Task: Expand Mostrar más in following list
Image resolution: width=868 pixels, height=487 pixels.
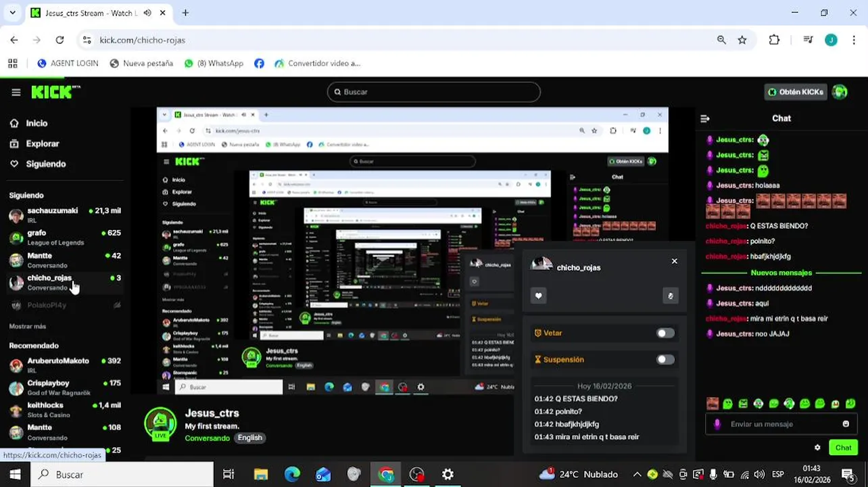Action: 28,326
